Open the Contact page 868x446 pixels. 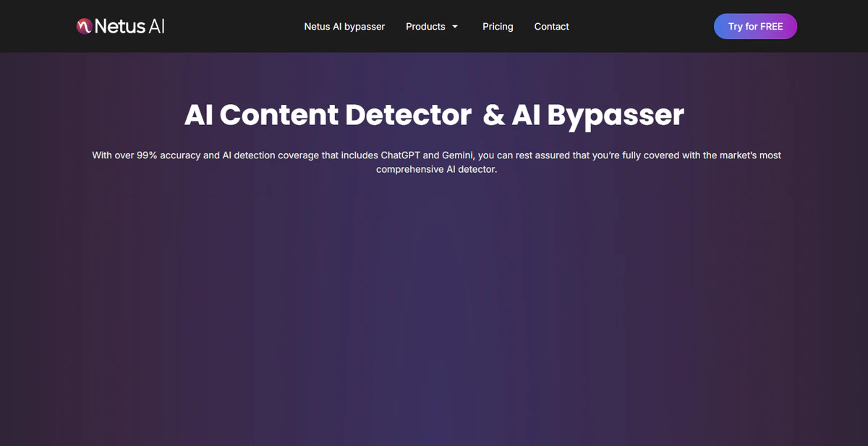pos(551,27)
